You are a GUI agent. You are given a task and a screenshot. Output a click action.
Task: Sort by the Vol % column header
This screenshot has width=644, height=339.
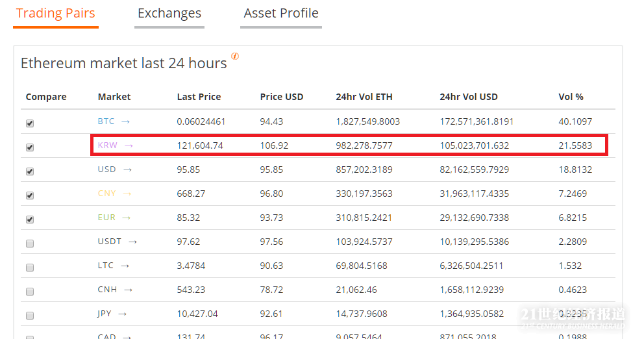(x=571, y=97)
